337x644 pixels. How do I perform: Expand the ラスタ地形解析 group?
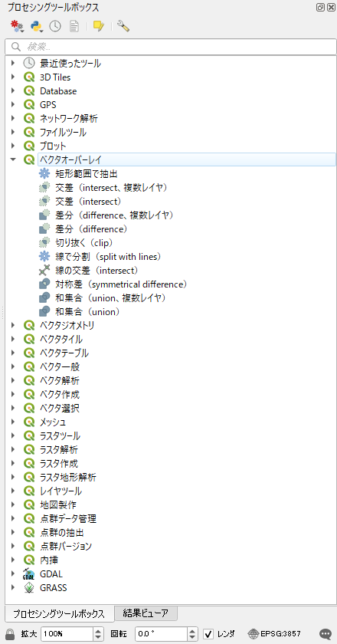[13, 477]
